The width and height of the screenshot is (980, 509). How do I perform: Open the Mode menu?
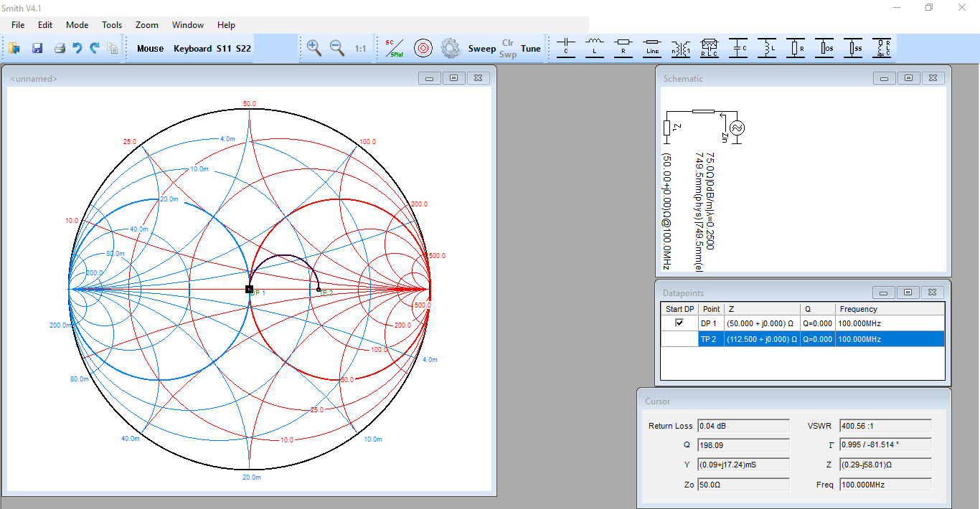77,25
